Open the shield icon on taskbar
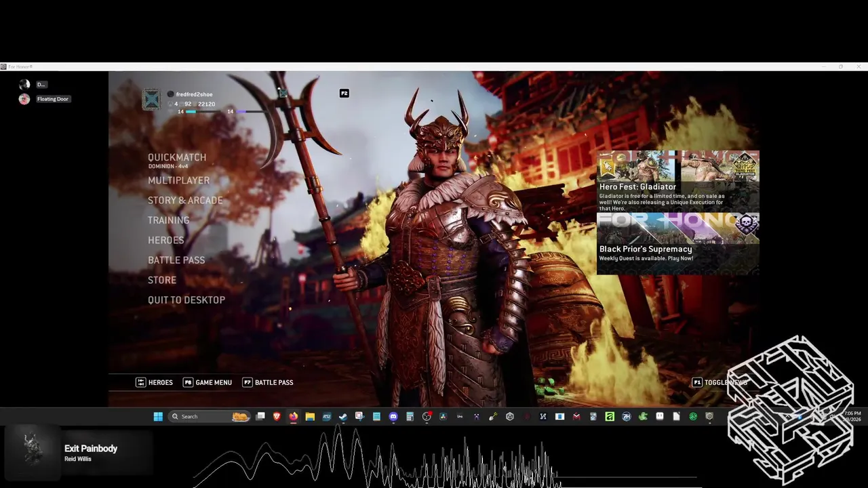The height and width of the screenshot is (488, 868). click(709, 416)
